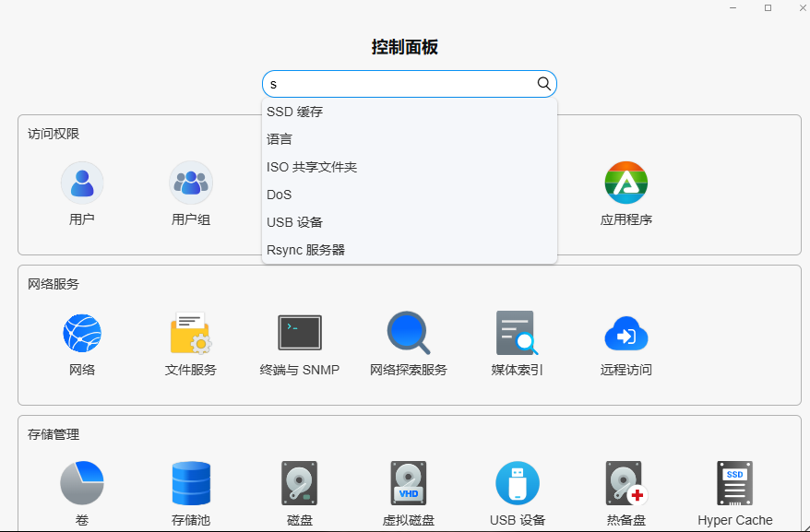Open the 用户 (Users) icon
This screenshot has width=810, height=532.
pyautogui.click(x=82, y=183)
